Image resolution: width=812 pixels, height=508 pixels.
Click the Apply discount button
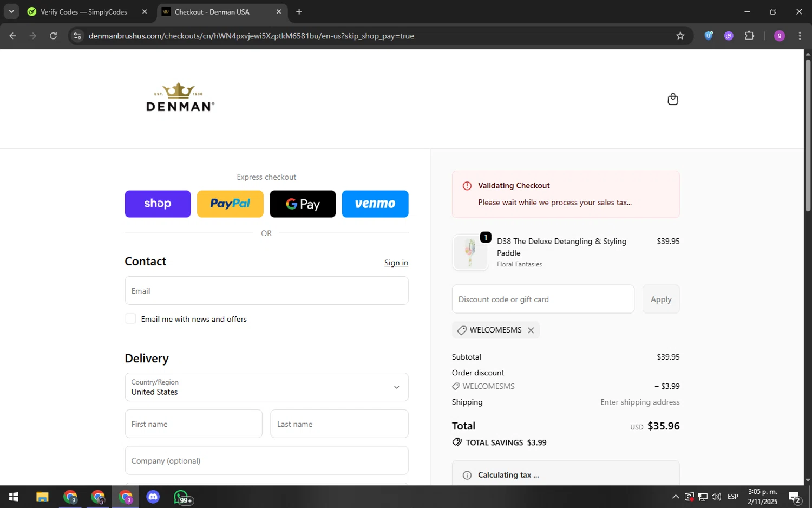[661, 299]
